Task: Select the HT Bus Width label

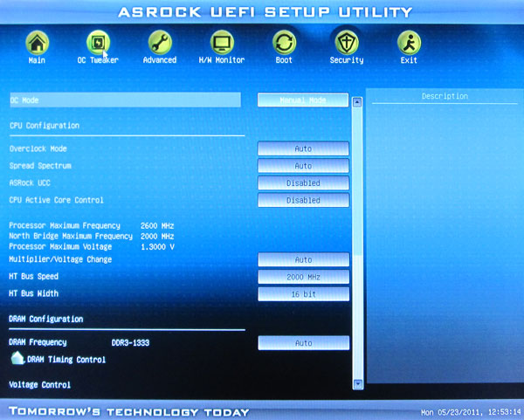Action: tap(34, 293)
